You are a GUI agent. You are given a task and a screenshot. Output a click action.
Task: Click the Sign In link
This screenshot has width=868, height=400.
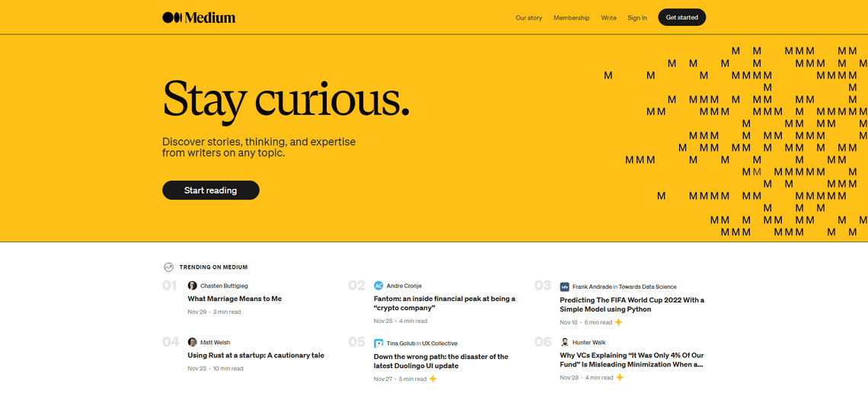pos(637,18)
